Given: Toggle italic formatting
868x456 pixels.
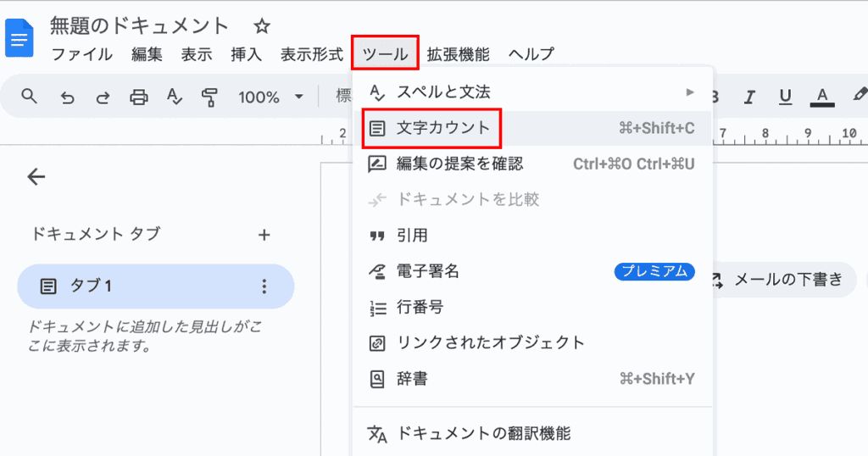Looking at the screenshot, I should pyautogui.click(x=749, y=97).
